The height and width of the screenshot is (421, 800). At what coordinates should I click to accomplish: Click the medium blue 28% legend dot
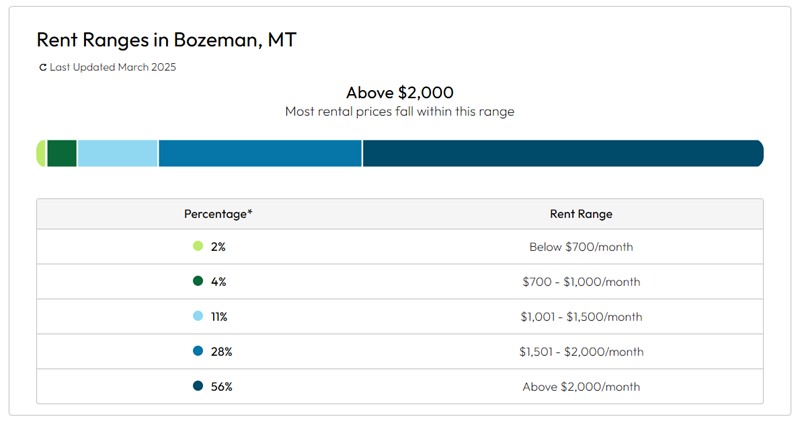198,351
